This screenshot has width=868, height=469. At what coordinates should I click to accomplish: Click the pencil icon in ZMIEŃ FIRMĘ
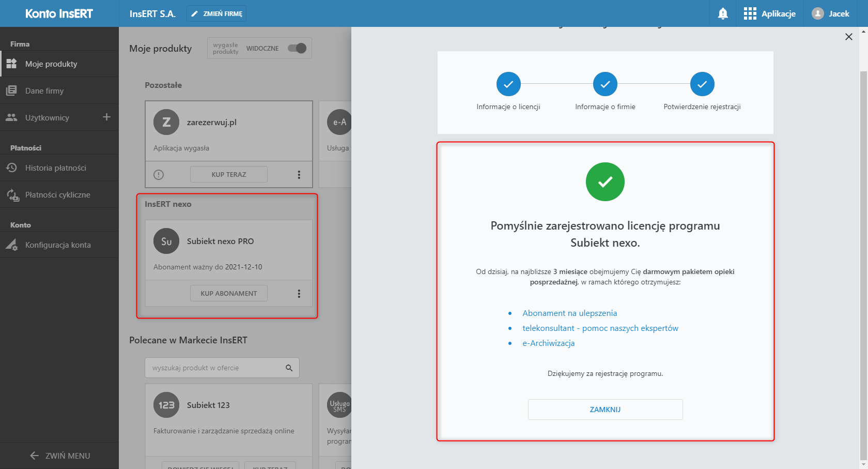[x=195, y=14]
